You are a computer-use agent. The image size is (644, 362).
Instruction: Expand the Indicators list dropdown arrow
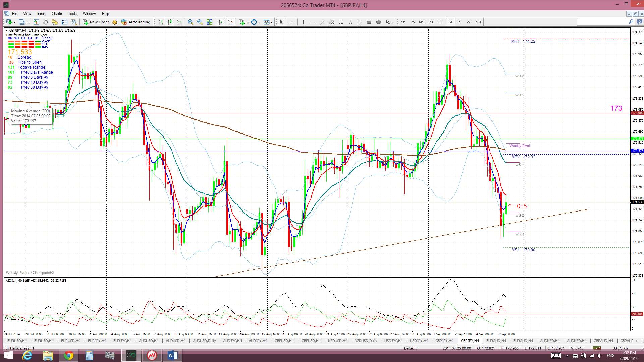(247, 22)
